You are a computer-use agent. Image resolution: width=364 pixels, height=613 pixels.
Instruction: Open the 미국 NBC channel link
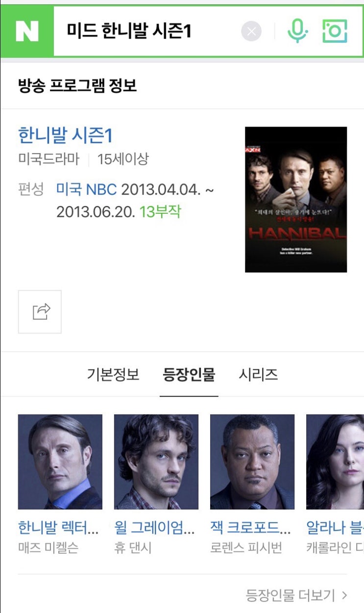86,189
